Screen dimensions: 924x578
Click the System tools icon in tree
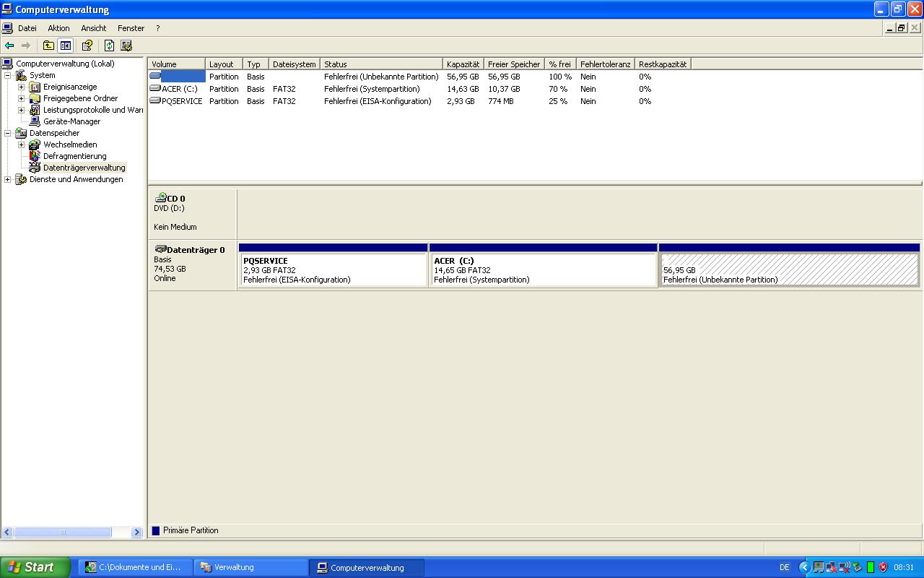[x=20, y=75]
